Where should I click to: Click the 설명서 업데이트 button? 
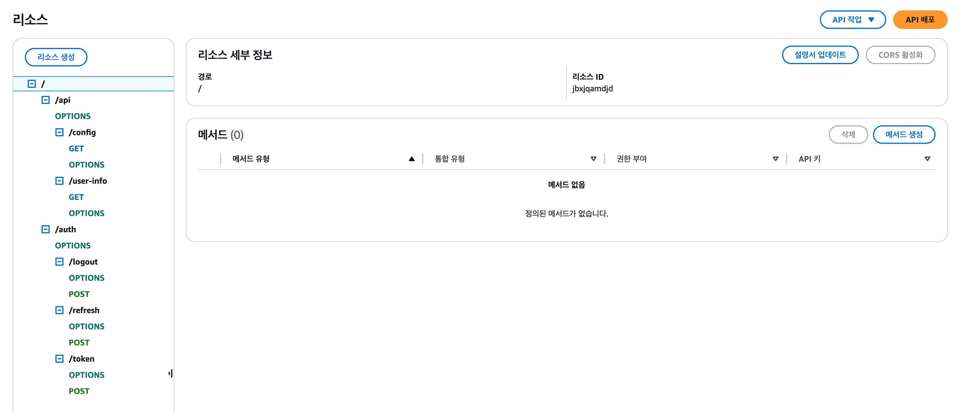tap(820, 55)
